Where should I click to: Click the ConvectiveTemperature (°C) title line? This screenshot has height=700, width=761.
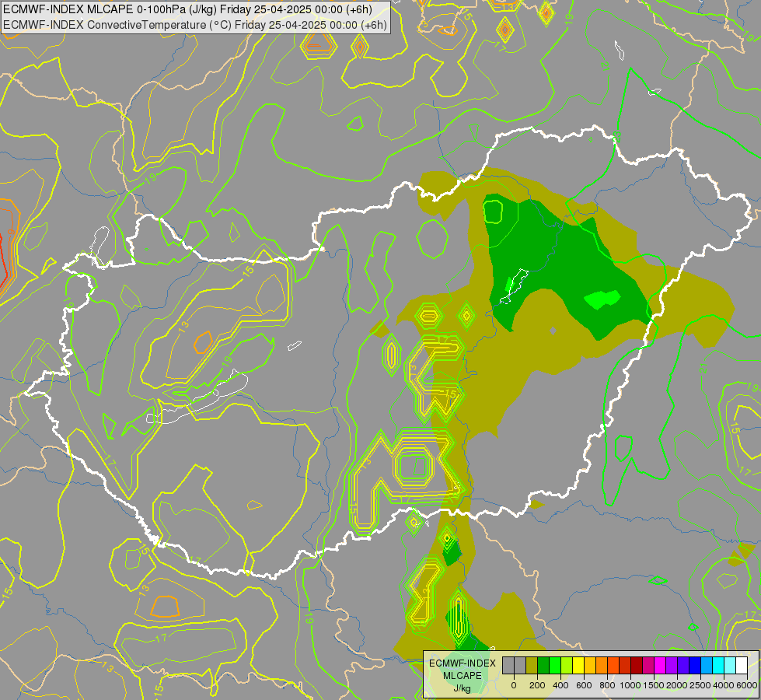pos(194,24)
